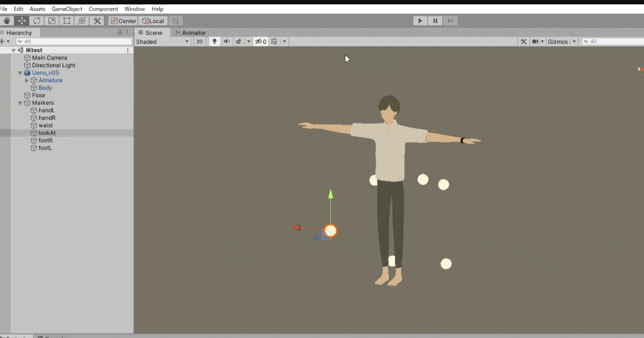Viewport: 644px width, 338px height.
Task: Switch to the Hierarchy tab
Action: tap(19, 33)
